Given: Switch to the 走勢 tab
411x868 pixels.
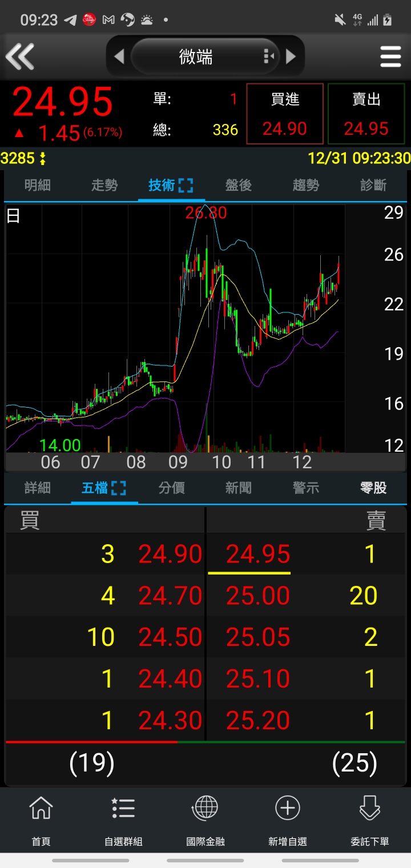Looking at the screenshot, I should pos(104,185).
